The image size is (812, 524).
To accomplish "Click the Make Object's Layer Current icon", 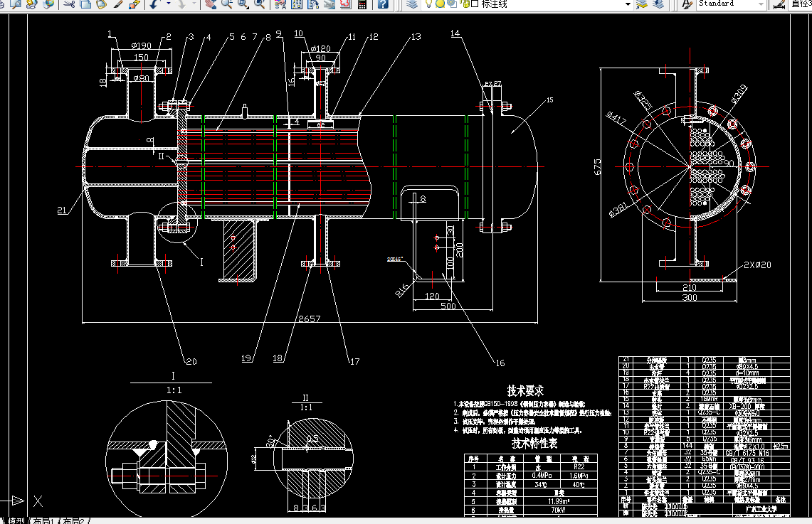I will (642, 4).
